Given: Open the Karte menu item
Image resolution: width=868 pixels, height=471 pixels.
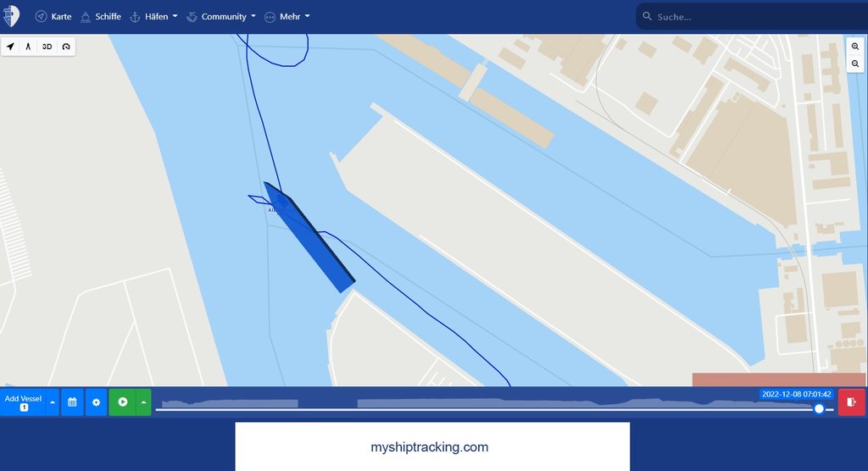Looking at the screenshot, I should pos(53,17).
